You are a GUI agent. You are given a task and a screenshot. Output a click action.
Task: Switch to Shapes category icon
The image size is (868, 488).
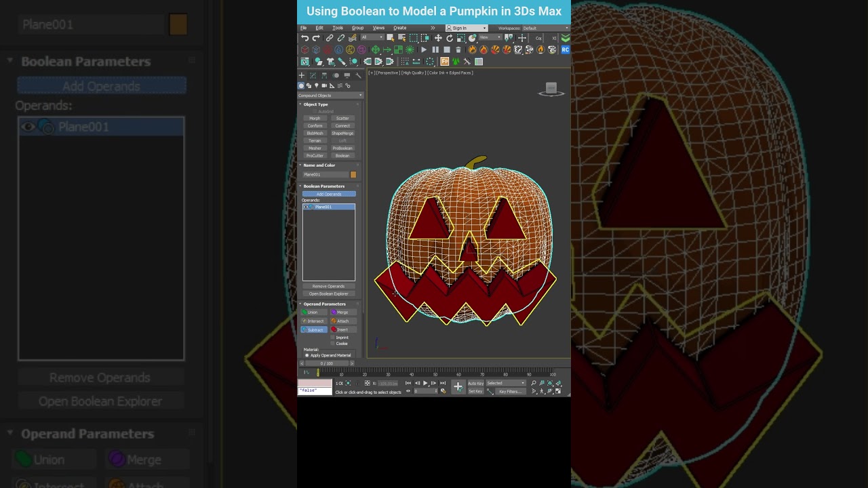point(309,85)
